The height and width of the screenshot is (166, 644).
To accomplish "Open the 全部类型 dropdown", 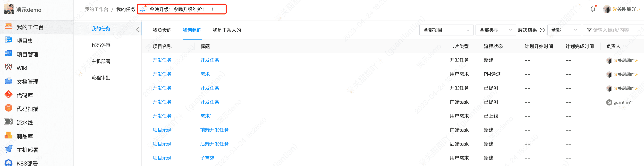I will tap(496, 30).
